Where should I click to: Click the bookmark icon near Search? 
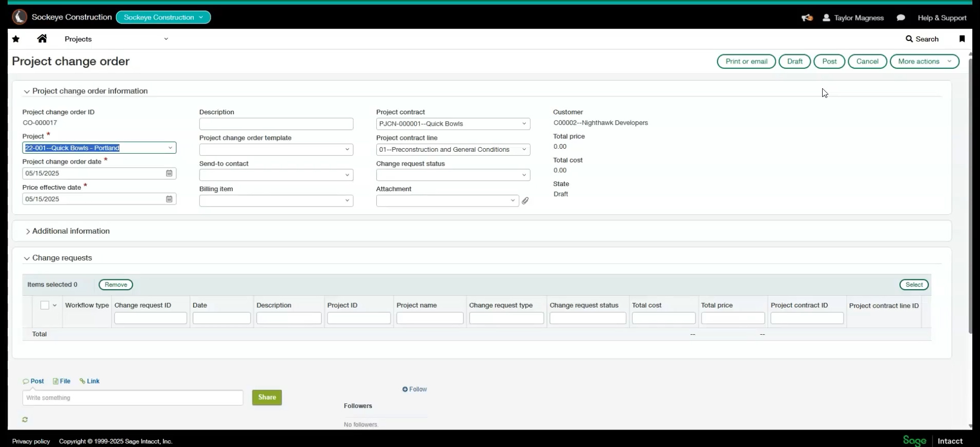click(962, 39)
